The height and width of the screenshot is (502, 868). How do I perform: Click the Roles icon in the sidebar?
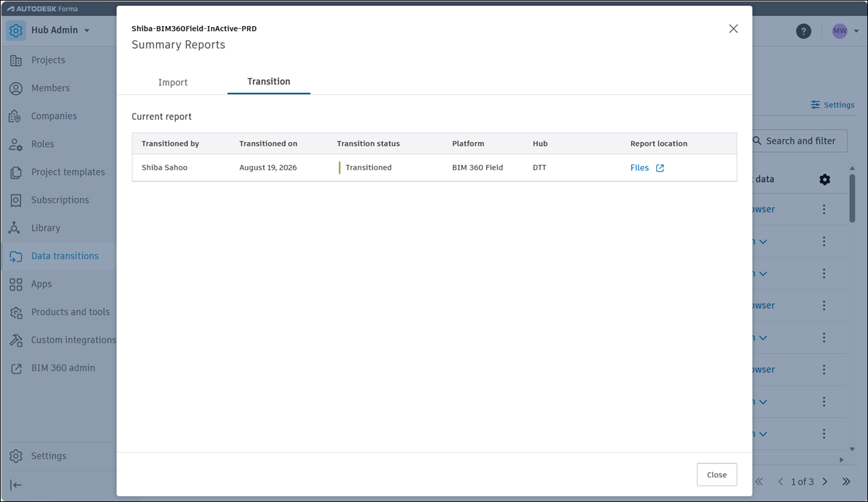pyautogui.click(x=15, y=144)
